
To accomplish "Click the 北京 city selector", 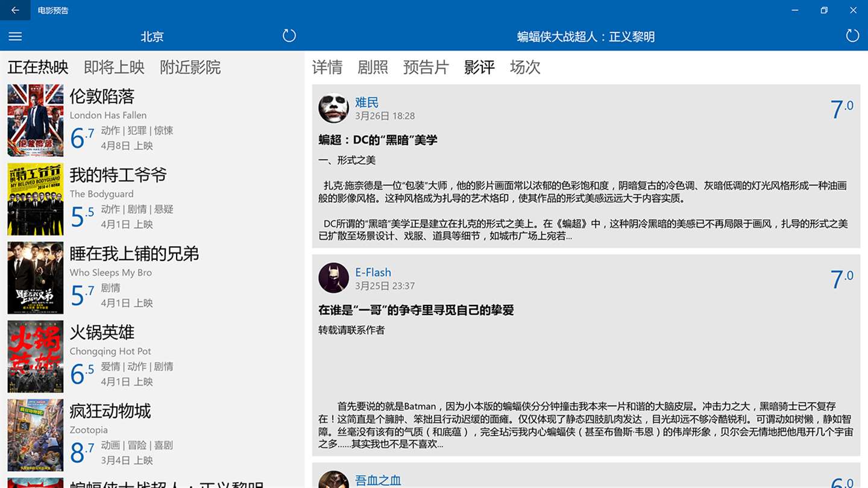I will [152, 36].
